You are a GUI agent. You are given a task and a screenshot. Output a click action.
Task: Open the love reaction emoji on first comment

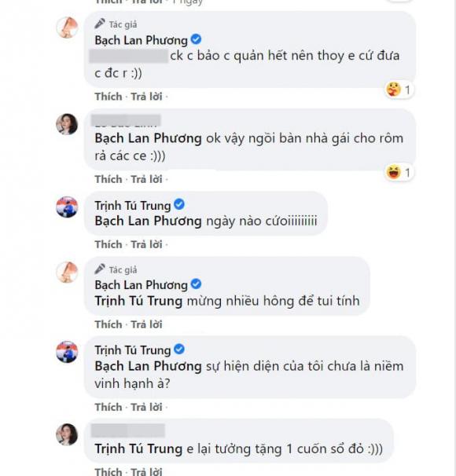[393, 90]
